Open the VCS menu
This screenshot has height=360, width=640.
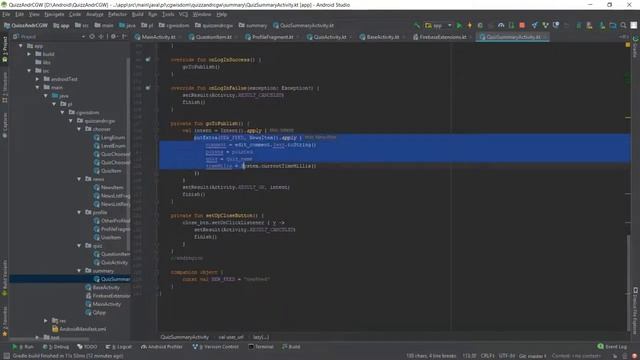click(x=183, y=14)
